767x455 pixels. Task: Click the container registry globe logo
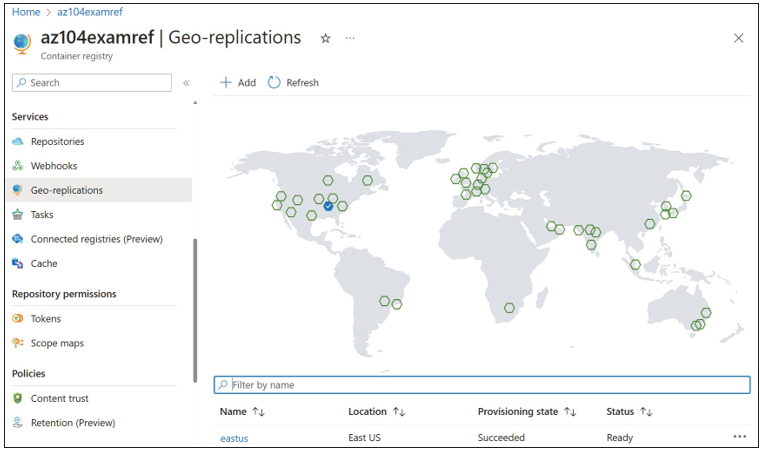pos(22,44)
